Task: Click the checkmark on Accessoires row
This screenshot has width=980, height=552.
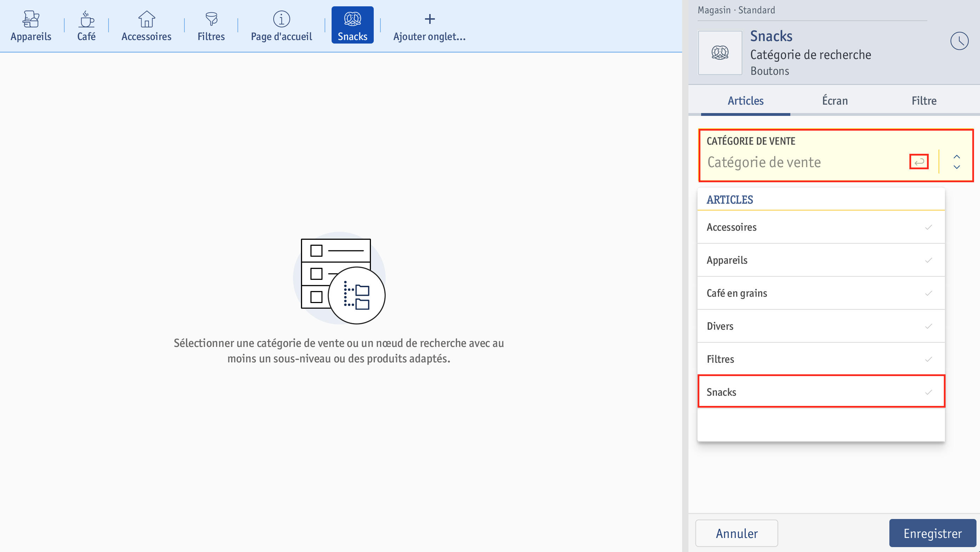Action: (x=929, y=228)
